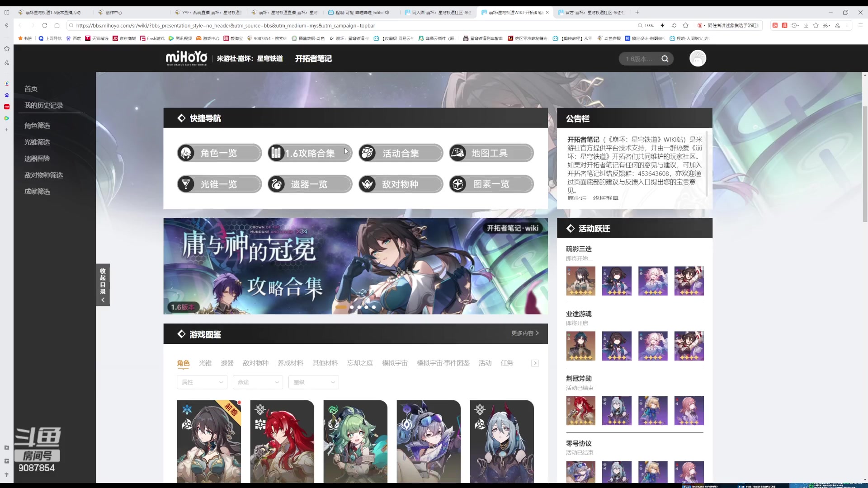Click the search magnifier icon in header
The image size is (868, 488).
pos(665,59)
